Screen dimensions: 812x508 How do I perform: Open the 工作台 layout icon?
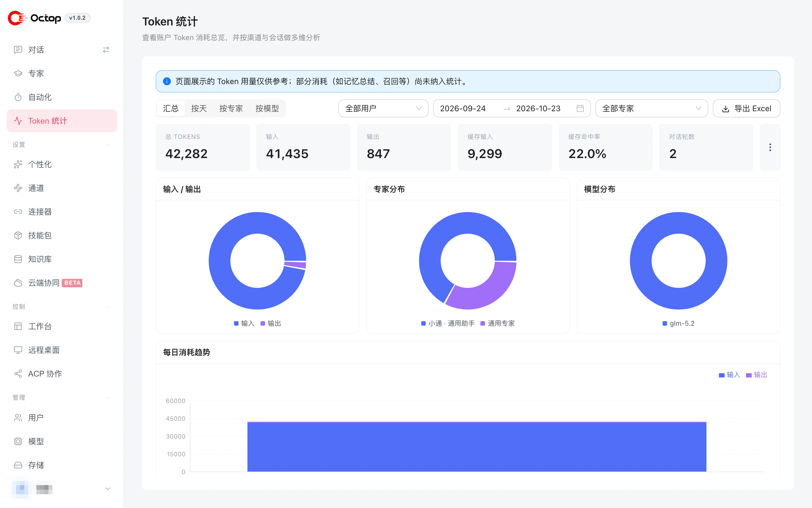18,326
